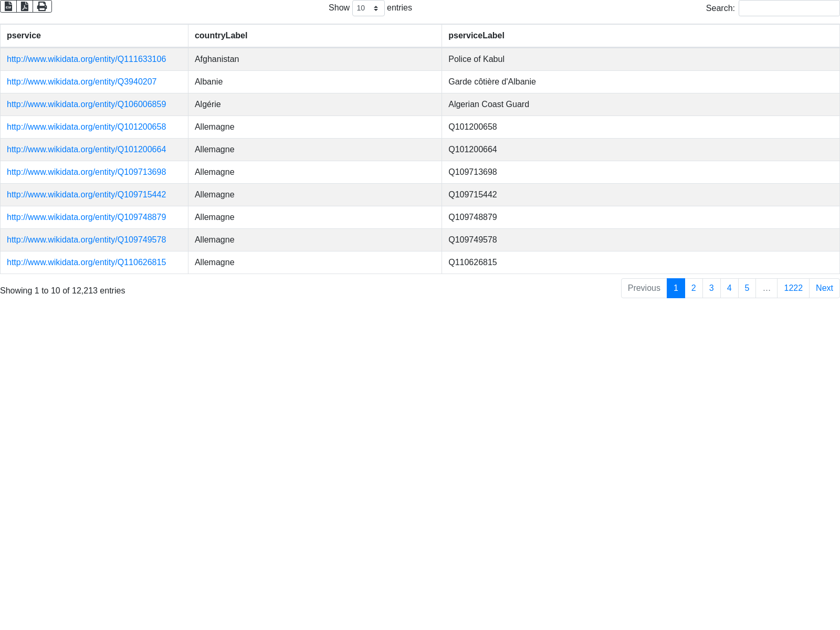
Task: Click the Next pagination button
Action: point(824,288)
